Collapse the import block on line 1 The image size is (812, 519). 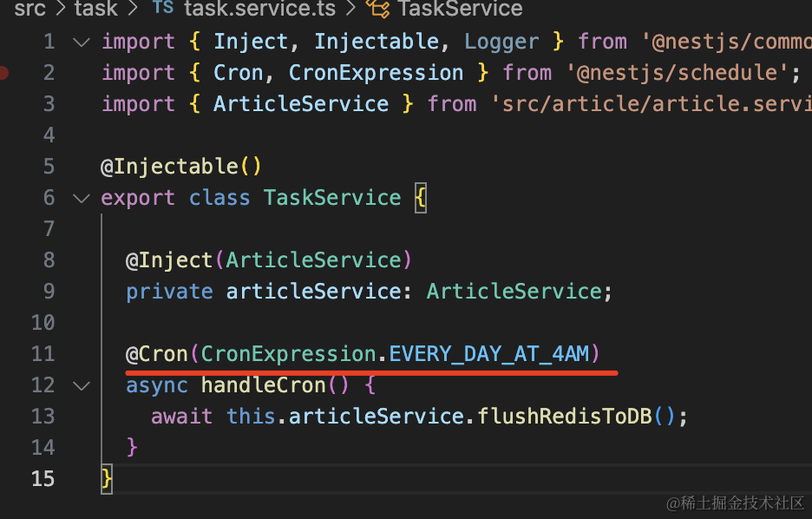(81, 42)
